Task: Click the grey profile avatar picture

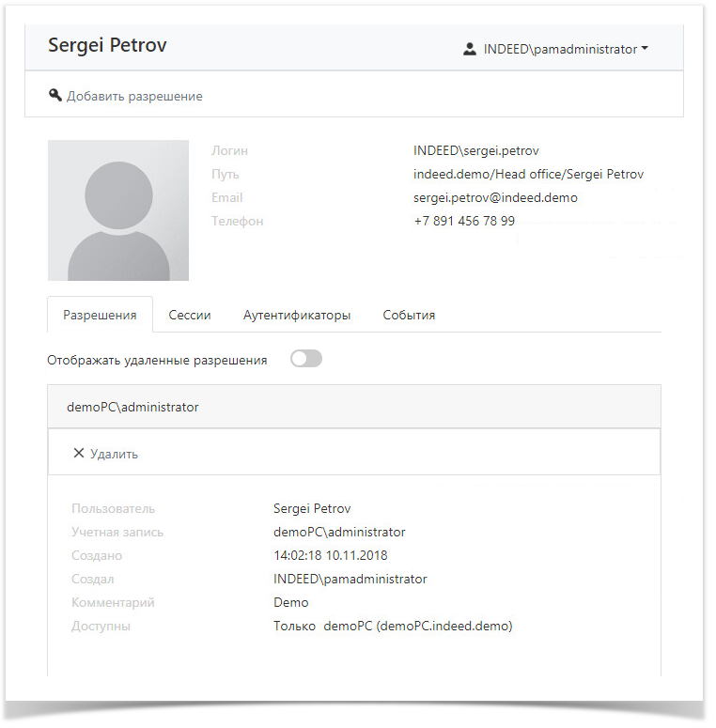Action: coord(118,210)
